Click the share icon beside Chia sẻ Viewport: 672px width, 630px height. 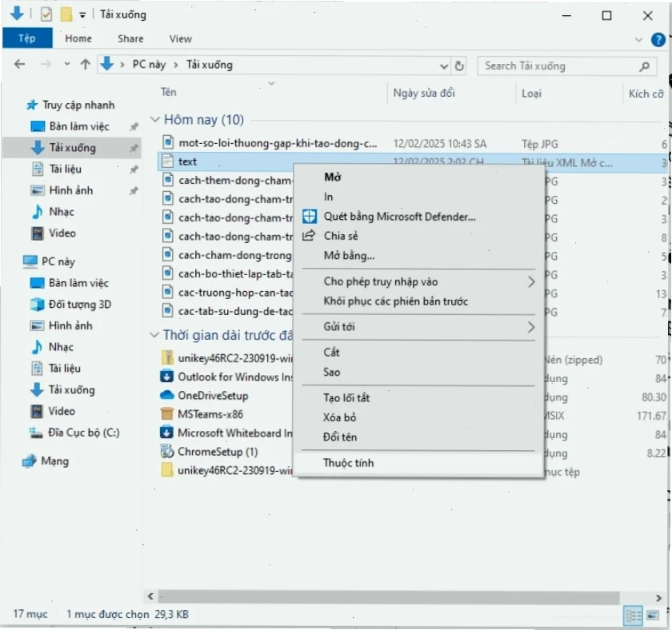[x=309, y=236]
